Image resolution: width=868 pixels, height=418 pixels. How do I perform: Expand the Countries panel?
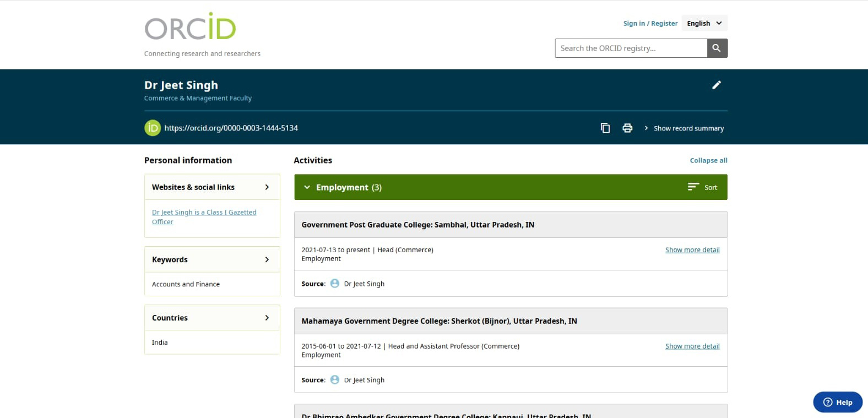tap(267, 318)
